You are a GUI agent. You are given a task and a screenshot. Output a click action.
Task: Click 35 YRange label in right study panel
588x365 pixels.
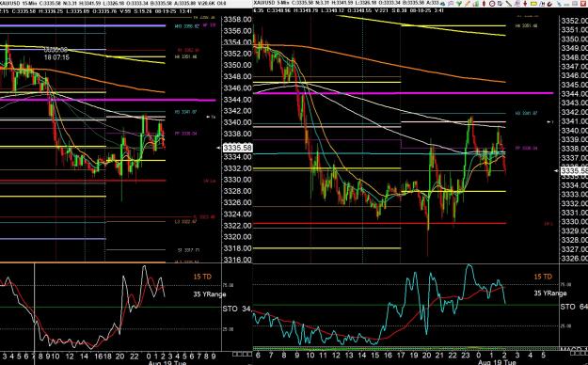tap(550, 293)
